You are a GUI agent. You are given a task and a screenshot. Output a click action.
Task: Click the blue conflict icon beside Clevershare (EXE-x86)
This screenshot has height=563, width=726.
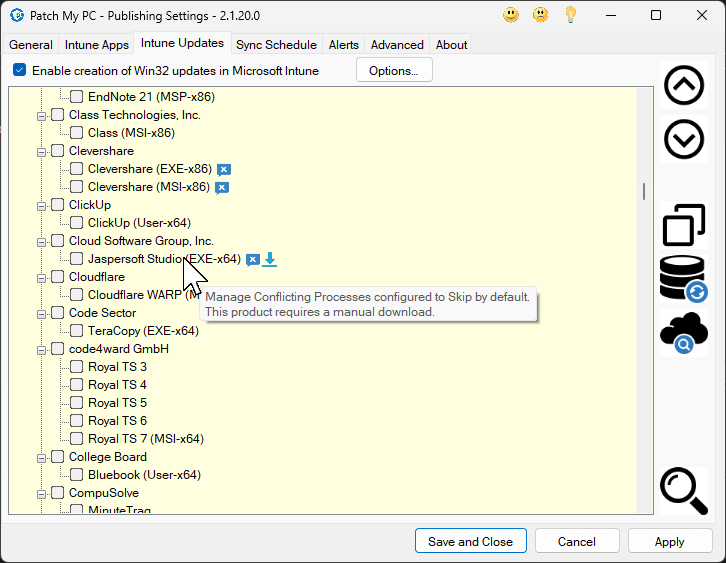coord(224,169)
